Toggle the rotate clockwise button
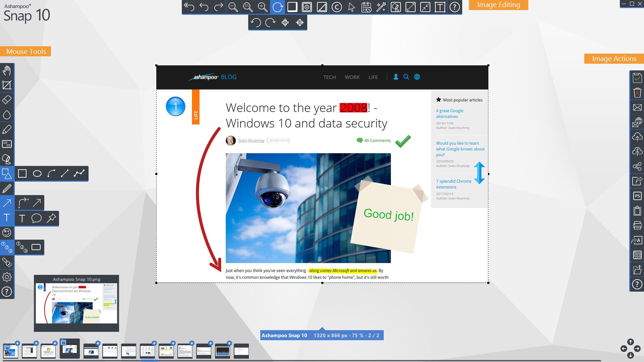Image resolution: width=644 pixels, height=362 pixels. (271, 22)
